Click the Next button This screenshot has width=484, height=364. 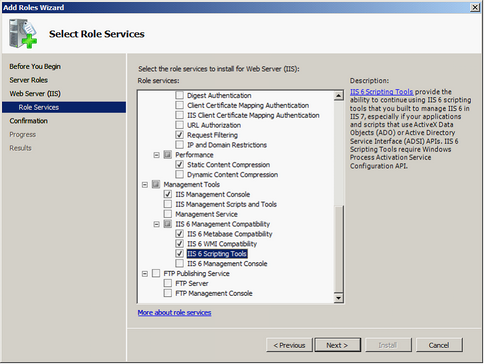(x=337, y=345)
